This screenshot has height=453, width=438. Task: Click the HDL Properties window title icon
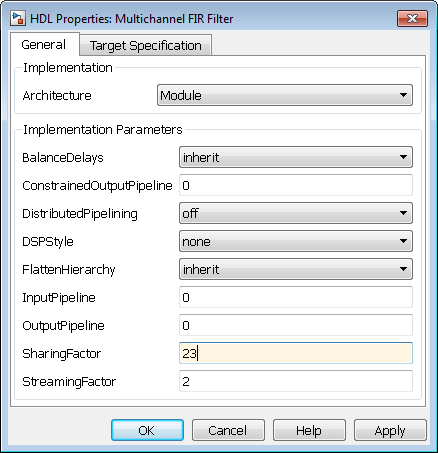coord(18,18)
